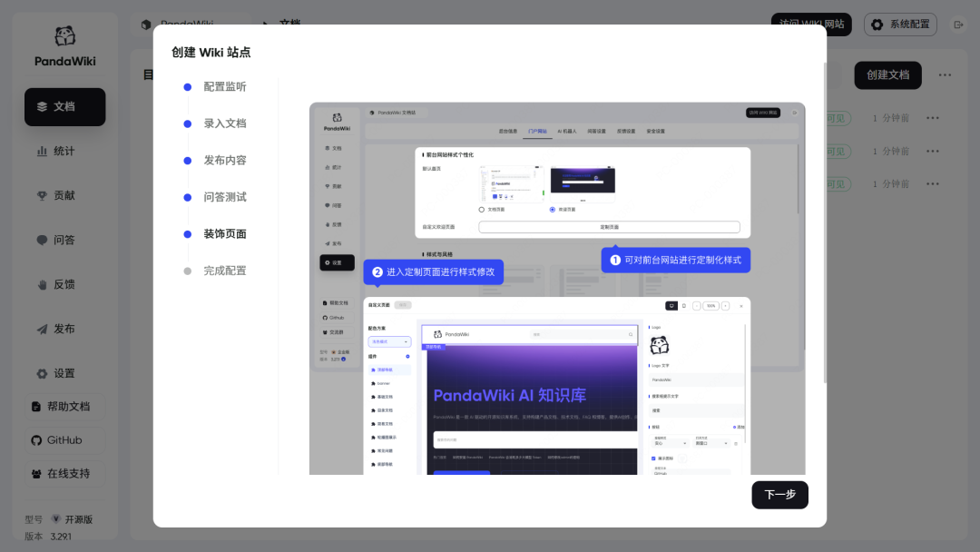The width and height of the screenshot is (980, 552).
Task: Click the 创建 Wiki 站点 dialog title
Action: [x=211, y=53]
